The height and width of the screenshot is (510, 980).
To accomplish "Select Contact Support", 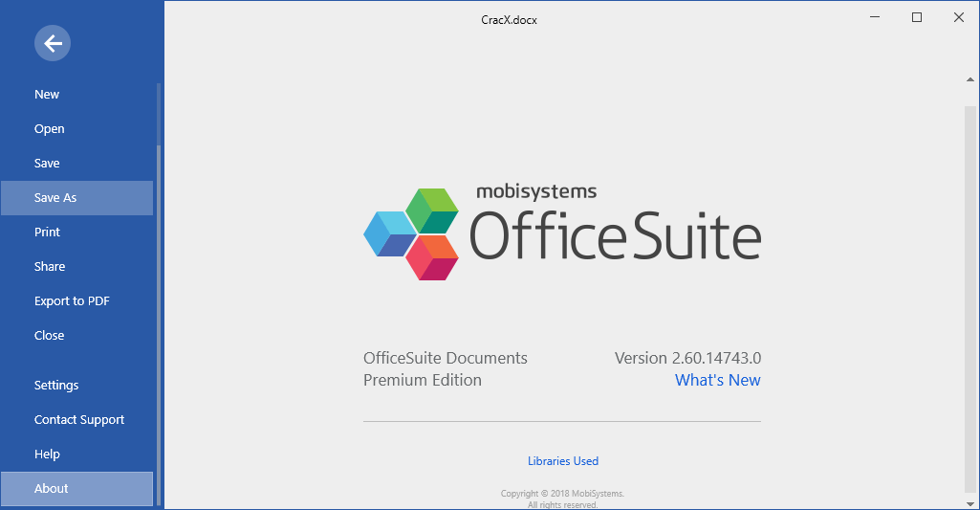I will (x=76, y=420).
